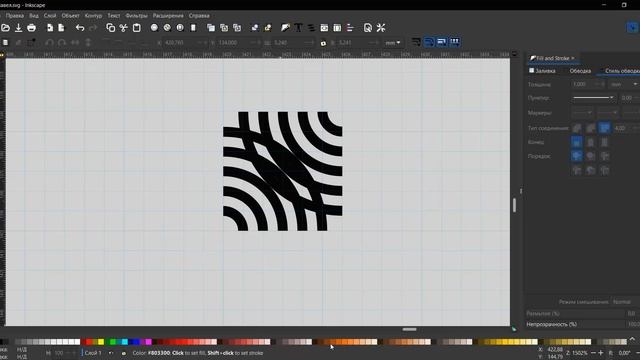
Task: Pick the yellow swatch from the palette
Action: 101,342
